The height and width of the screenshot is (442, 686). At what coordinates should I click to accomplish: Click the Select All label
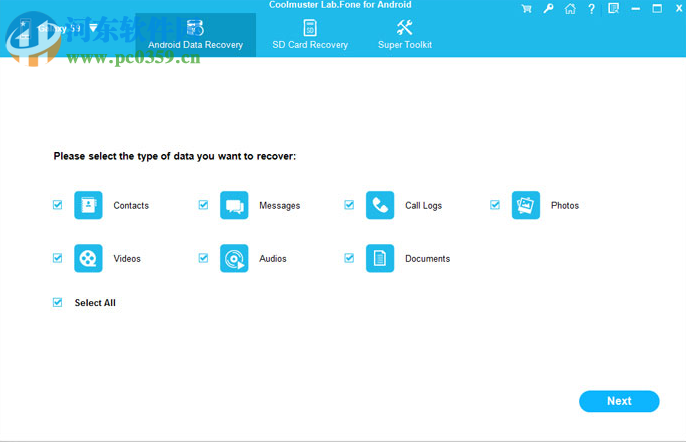coord(95,303)
